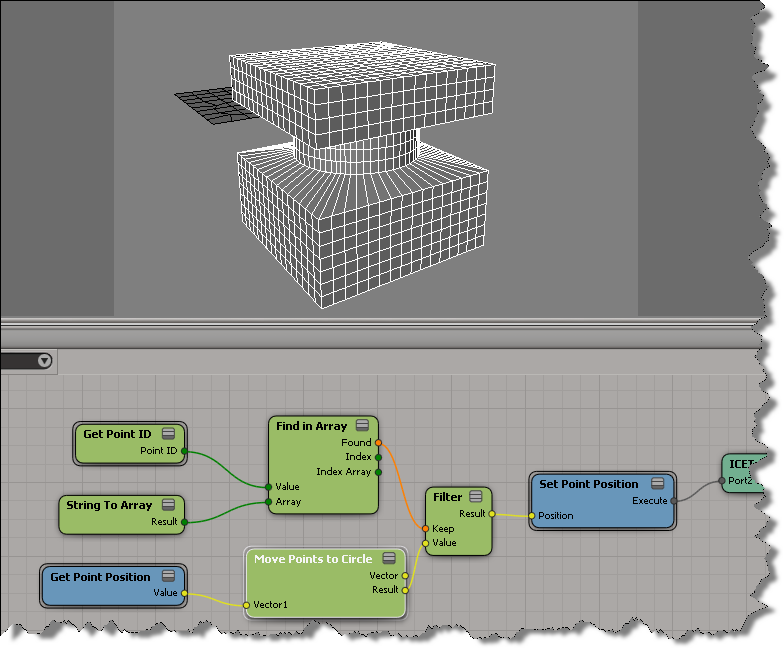Screen dimensions: 784x648
Task: Click the Index Array output port
Action: (378, 472)
